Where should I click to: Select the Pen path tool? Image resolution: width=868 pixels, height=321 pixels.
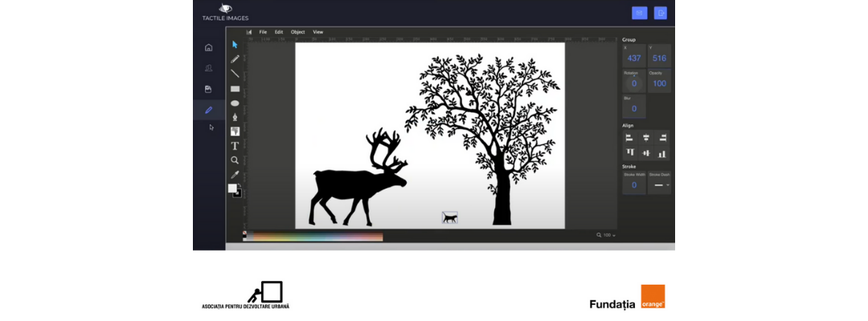pyautogui.click(x=235, y=117)
